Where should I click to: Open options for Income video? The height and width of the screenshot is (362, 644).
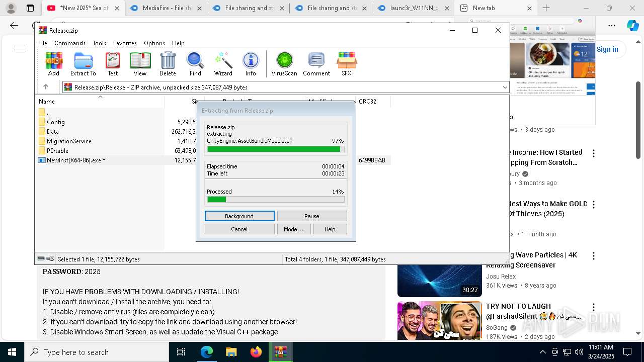point(594,153)
